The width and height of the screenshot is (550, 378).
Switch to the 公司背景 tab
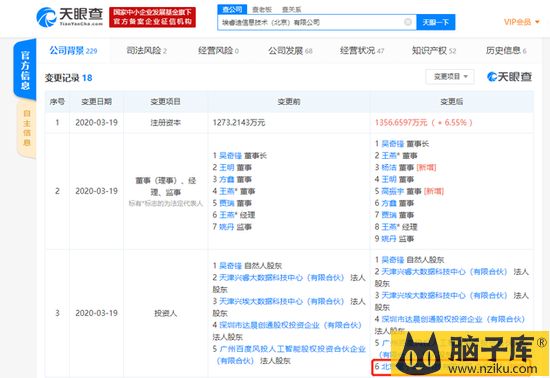pyautogui.click(x=73, y=51)
